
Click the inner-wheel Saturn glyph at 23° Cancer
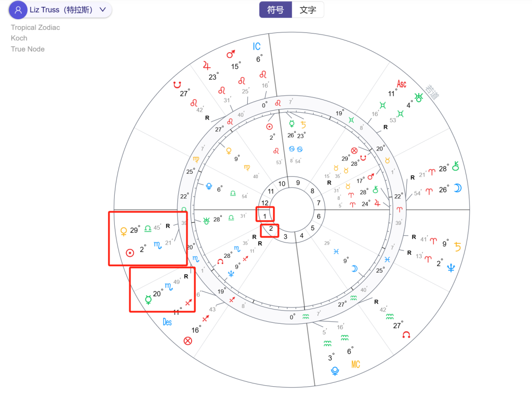(x=303, y=125)
